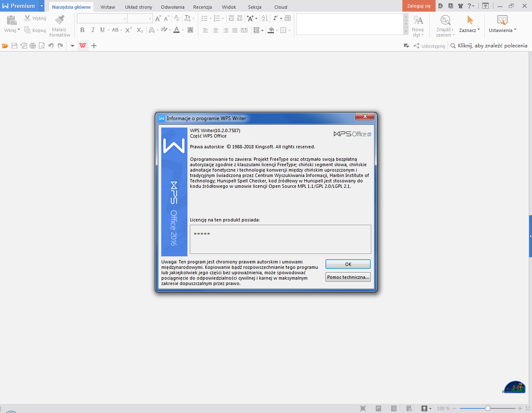Click the open file folder icon
The height and width of the screenshot is (413, 532).
pos(5,46)
